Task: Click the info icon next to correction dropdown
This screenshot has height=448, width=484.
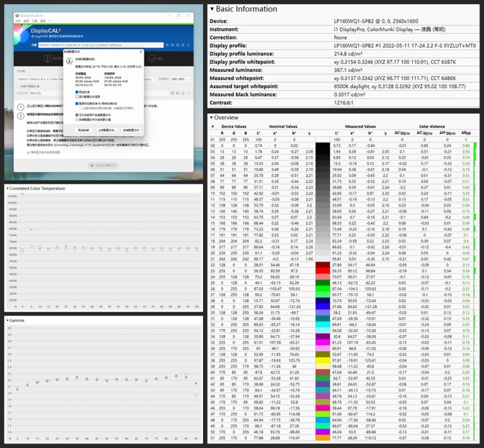Action: [x=173, y=93]
